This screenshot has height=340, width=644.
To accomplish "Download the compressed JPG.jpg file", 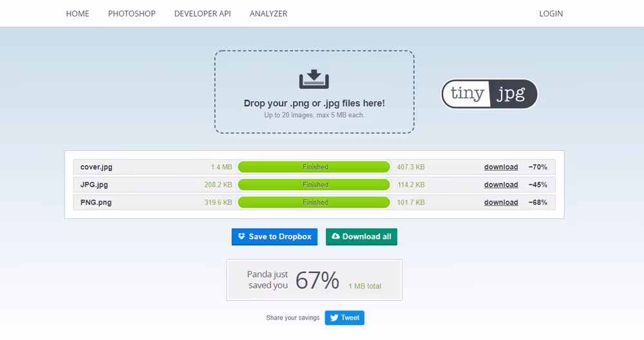I will (x=500, y=185).
